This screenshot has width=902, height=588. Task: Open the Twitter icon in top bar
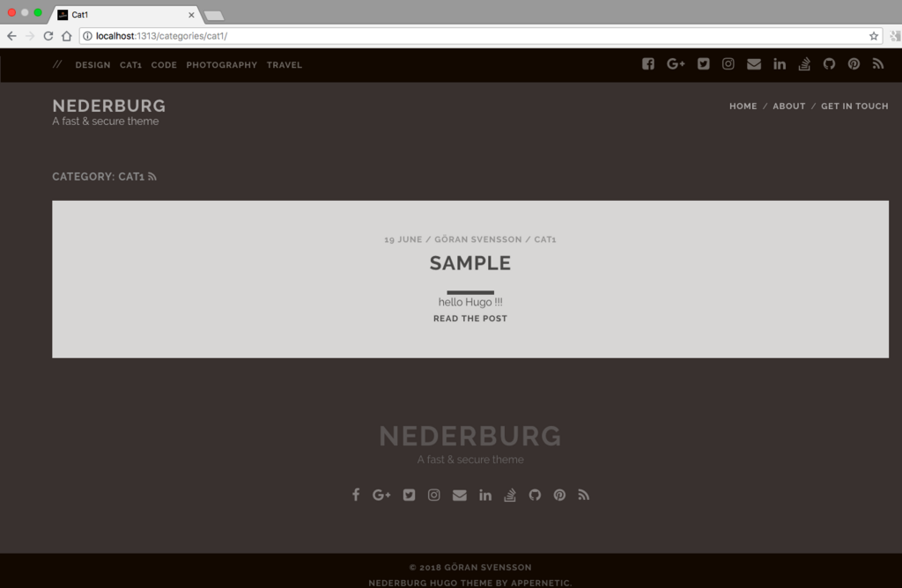(x=703, y=63)
